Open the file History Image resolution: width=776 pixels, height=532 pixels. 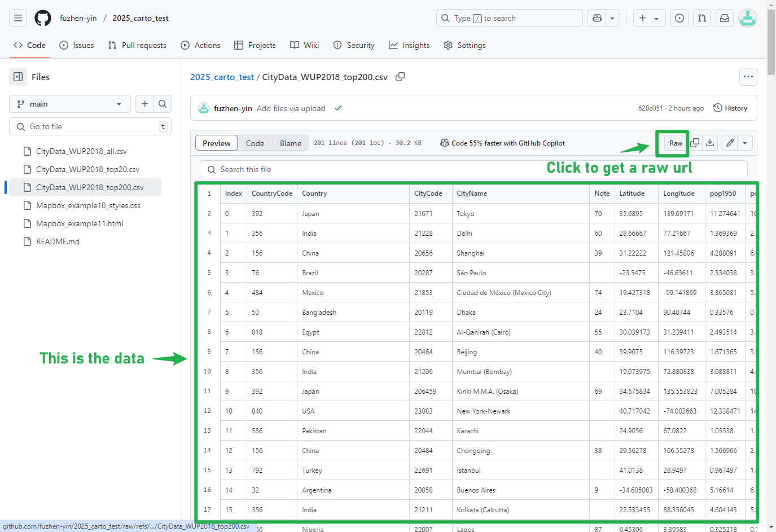point(730,108)
